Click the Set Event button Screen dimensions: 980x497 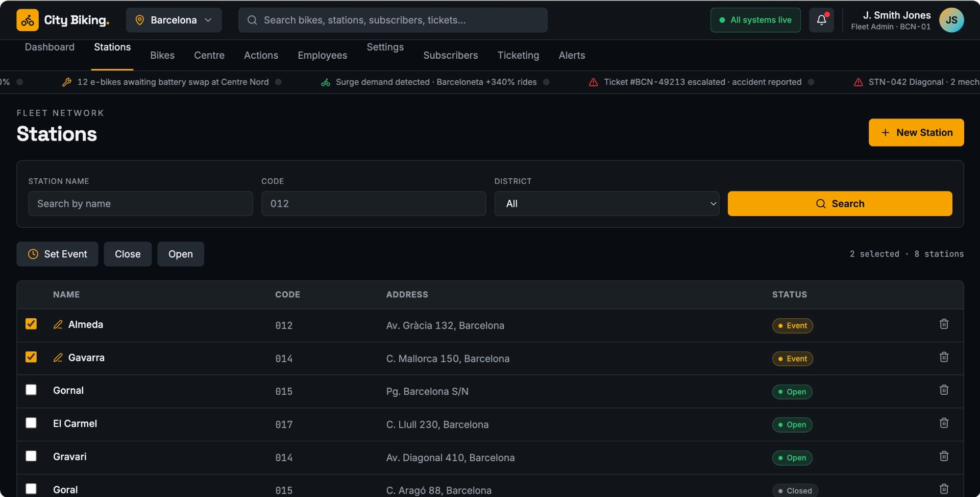(x=57, y=254)
